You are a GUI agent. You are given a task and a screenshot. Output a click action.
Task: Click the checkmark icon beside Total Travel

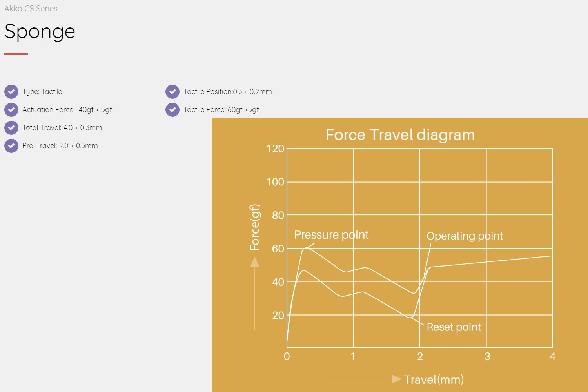point(11,128)
